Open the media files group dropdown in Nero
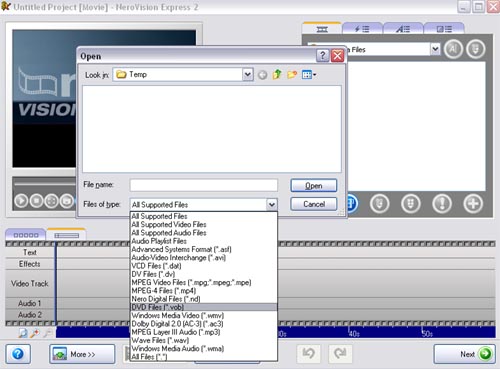Viewport: 500px width, 369px height. point(435,49)
